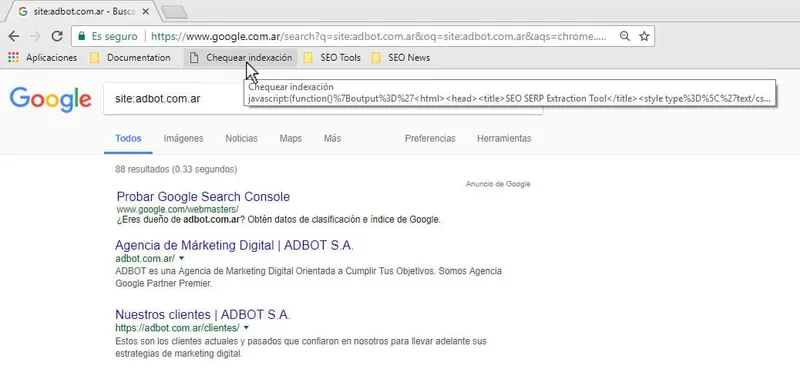Click the 88 resultados count text
Image resolution: width=800 pixels, height=372 pixels.
176,169
